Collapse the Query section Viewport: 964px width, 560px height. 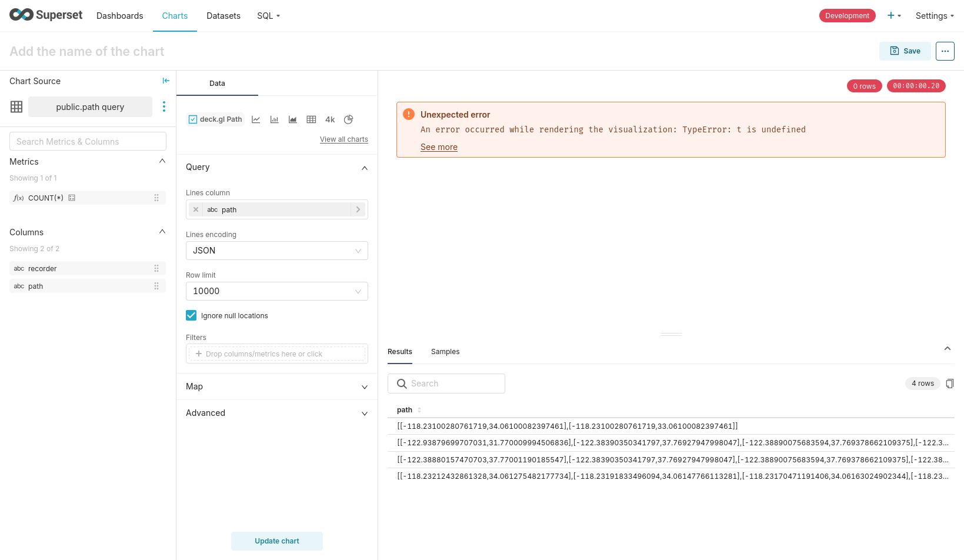pos(365,168)
